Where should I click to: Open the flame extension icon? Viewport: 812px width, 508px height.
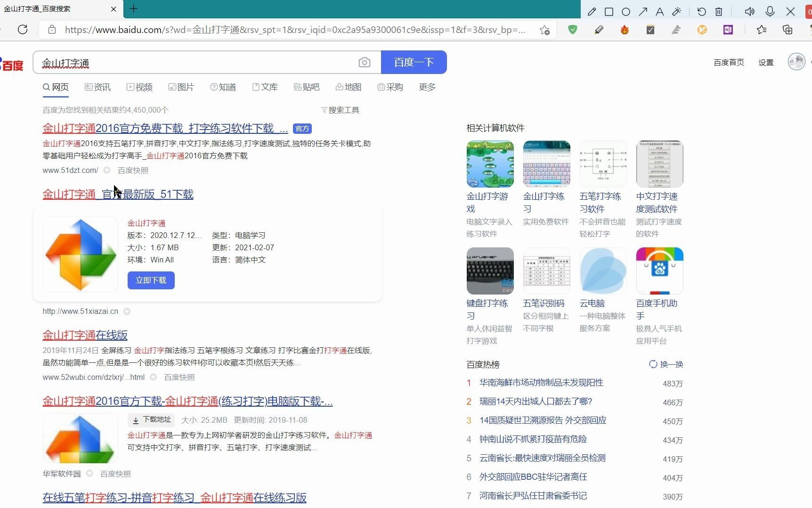pyautogui.click(x=625, y=30)
